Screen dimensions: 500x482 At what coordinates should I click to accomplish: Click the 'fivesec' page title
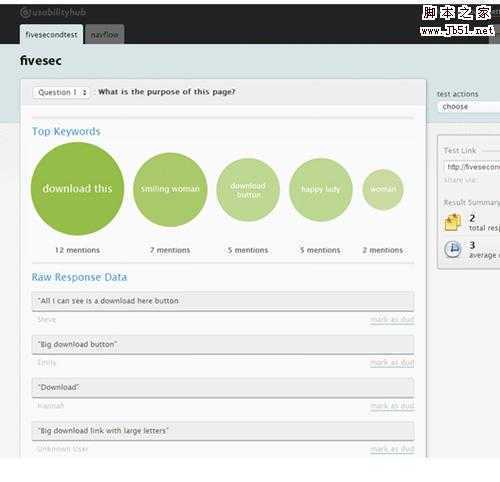coord(41,61)
